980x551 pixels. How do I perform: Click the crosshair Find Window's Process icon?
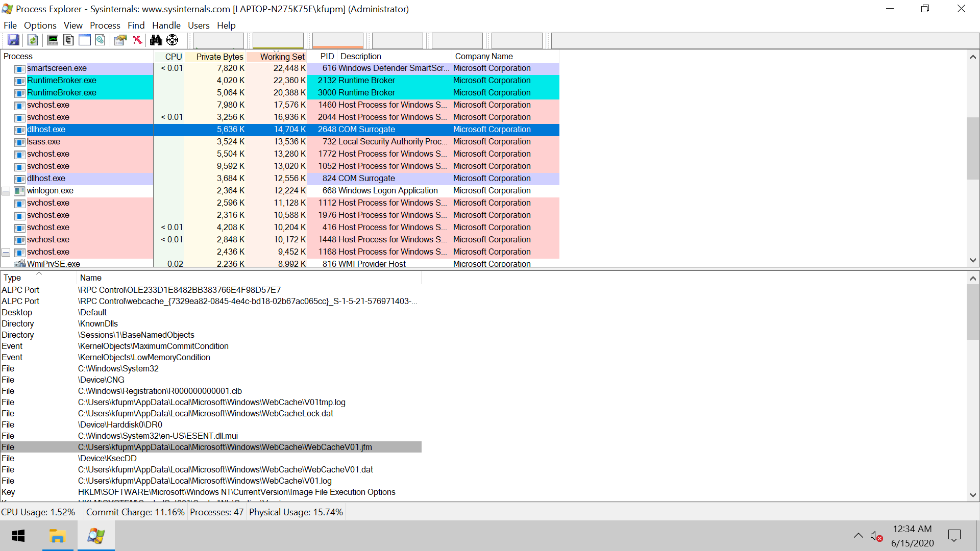click(x=173, y=40)
